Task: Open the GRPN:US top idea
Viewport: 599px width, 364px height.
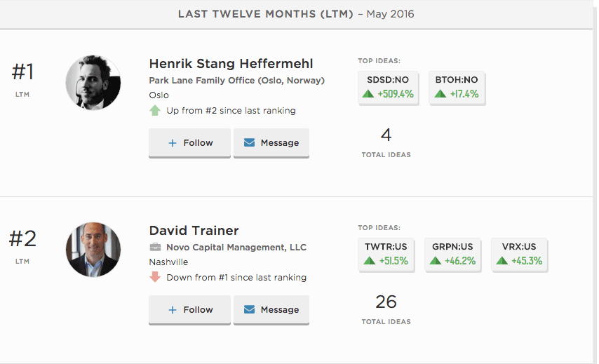Action: 452,255
